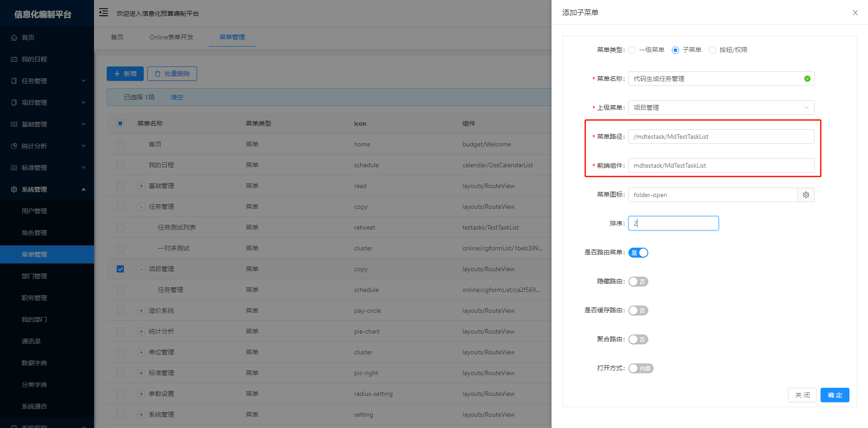Click the icon beside 任务管理 in the sidebar
Image resolution: width=868 pixels, height=428 pixels.
click(14, 81)
